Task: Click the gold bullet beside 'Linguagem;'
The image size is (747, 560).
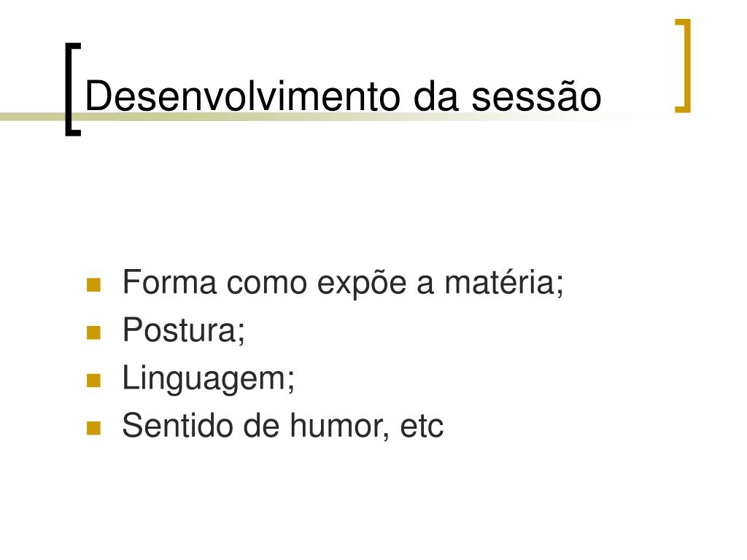Action: pyautogui.click(x=94, y=381)
